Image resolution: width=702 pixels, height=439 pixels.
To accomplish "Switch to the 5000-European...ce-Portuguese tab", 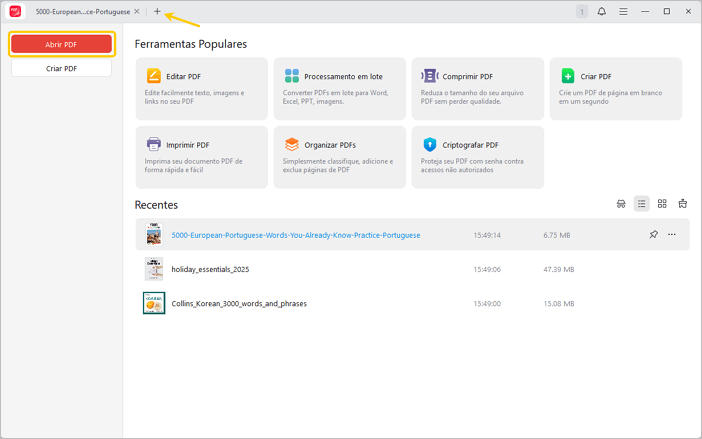I will pos(83,12).
